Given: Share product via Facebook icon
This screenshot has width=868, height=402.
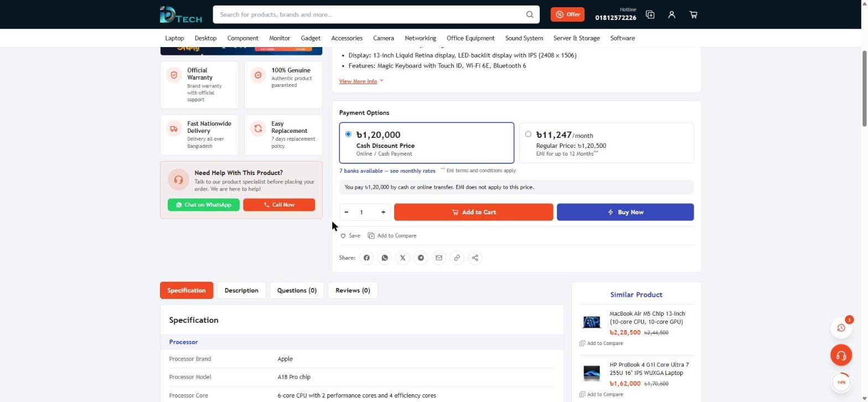Looking at the screenshot, I should click(366, 258).
